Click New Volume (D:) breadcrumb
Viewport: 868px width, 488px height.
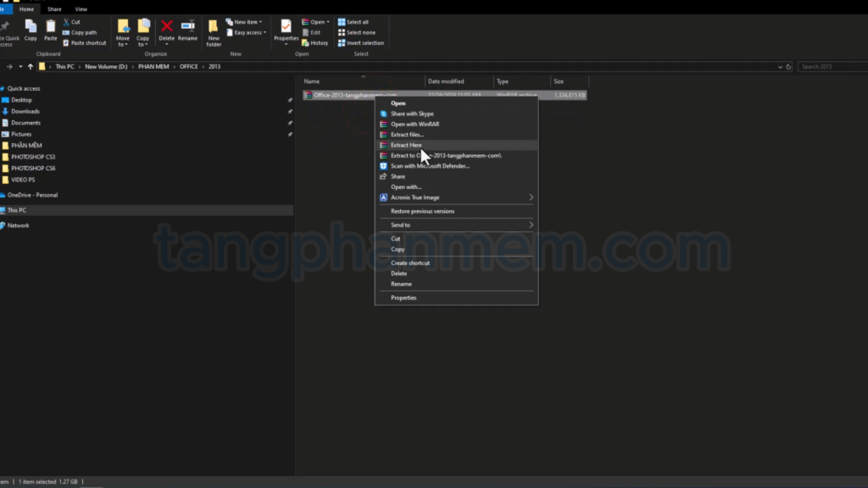click(x=106, y=66)
